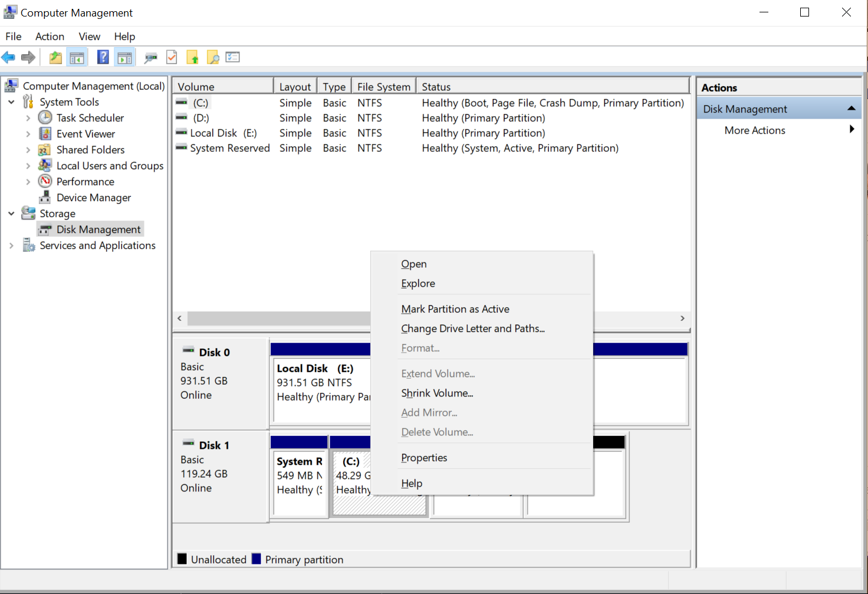The height and width of the screenshot is (594, 868).
Task: Click the drive icon beside System Reserved volume
Action: click(x=182, y=147)
